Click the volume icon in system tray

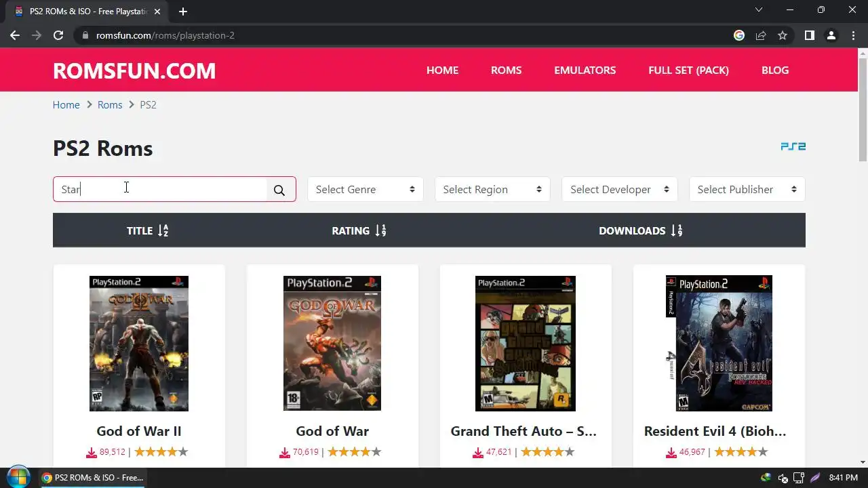pos(783,478)
